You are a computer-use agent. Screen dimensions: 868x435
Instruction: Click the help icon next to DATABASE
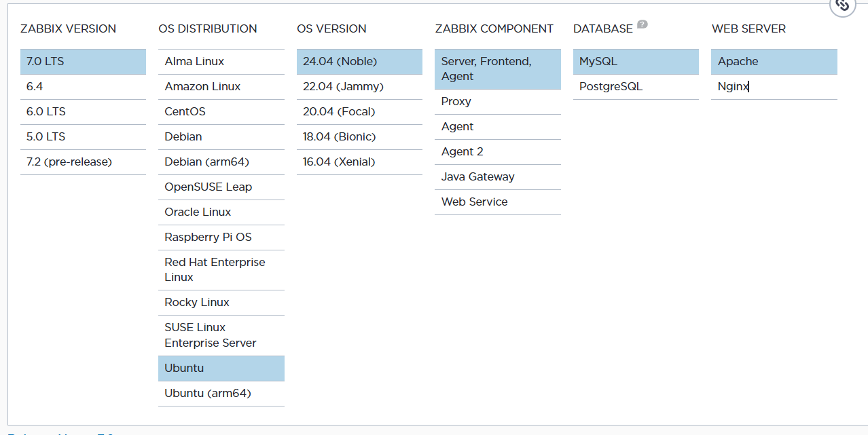[x=643, y=24]
